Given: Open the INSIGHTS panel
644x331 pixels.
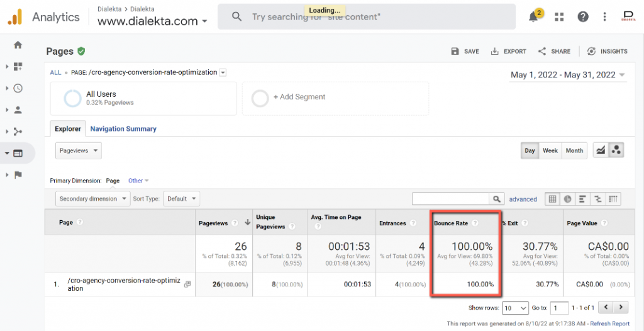Looking at the screenshot, I should [607, 52].
